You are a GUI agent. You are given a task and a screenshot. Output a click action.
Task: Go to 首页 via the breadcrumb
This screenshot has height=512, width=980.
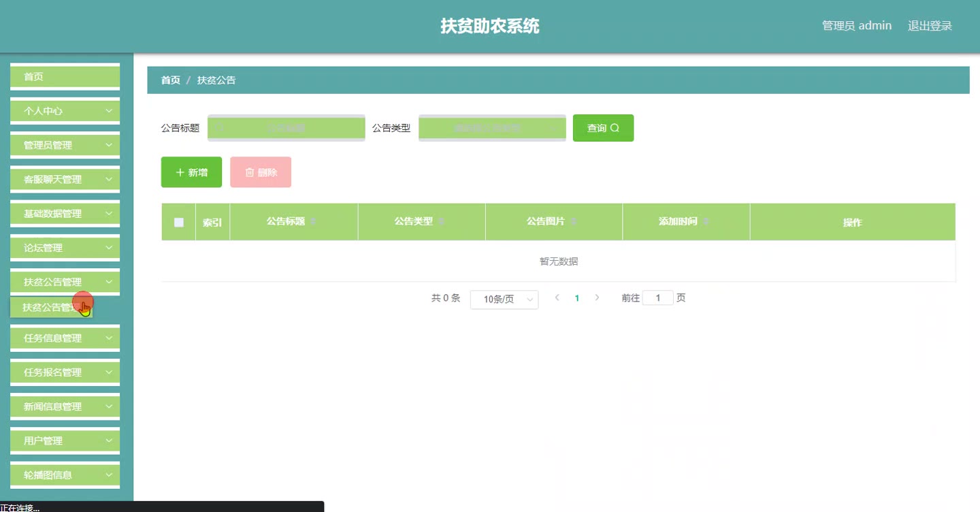coord(171,80)
